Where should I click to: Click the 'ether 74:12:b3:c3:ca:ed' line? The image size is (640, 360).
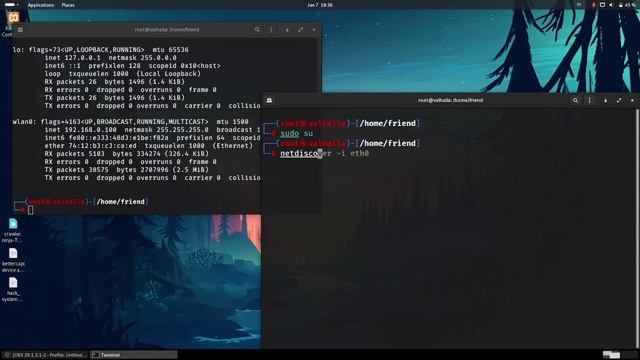(x=149, y=146)
